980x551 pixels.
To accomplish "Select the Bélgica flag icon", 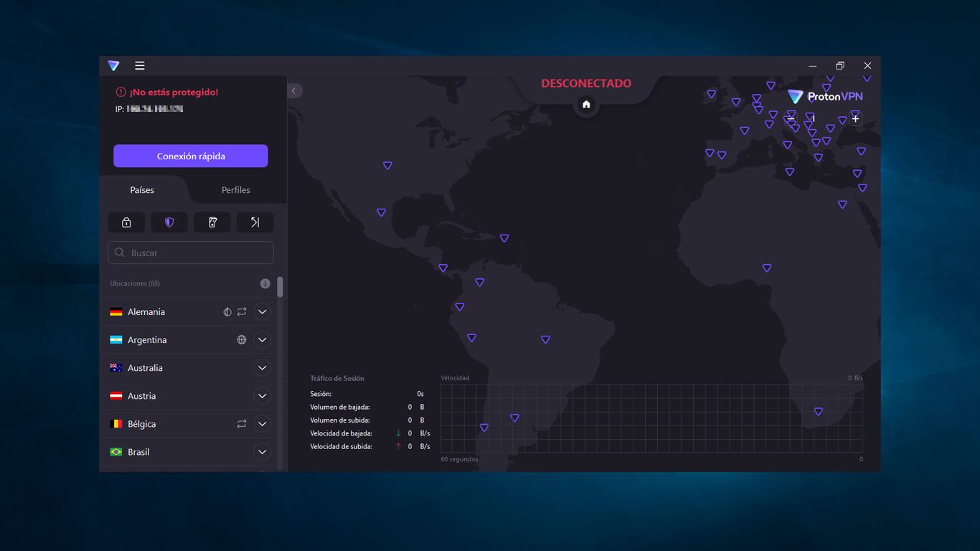I will tap(116, 424).
